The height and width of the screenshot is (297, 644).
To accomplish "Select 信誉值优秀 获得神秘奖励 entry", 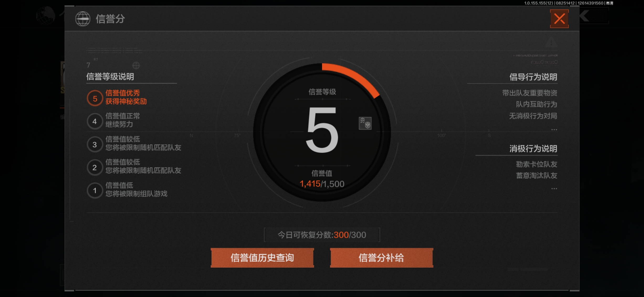I will 126,97.
